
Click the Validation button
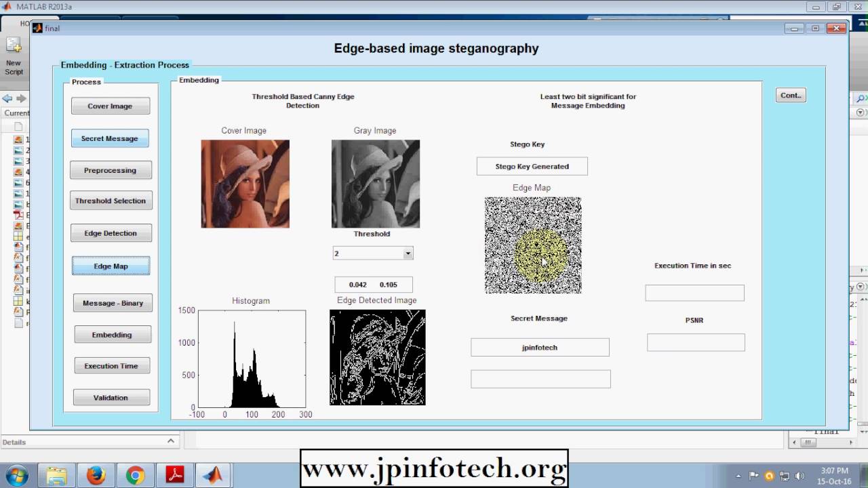click(111, 398)
